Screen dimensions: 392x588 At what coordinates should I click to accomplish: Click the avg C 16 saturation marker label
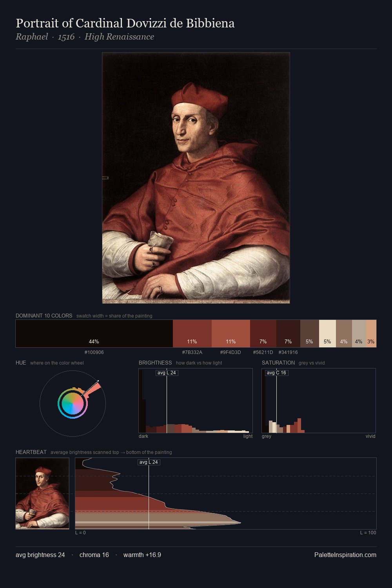[x=276, y=373]
